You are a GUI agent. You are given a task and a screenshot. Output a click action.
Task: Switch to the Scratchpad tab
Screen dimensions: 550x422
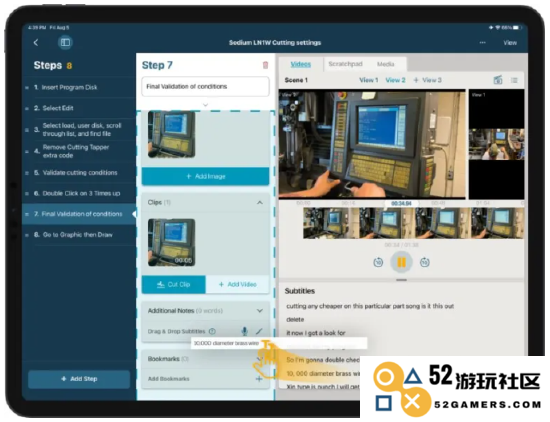(345, 64)
